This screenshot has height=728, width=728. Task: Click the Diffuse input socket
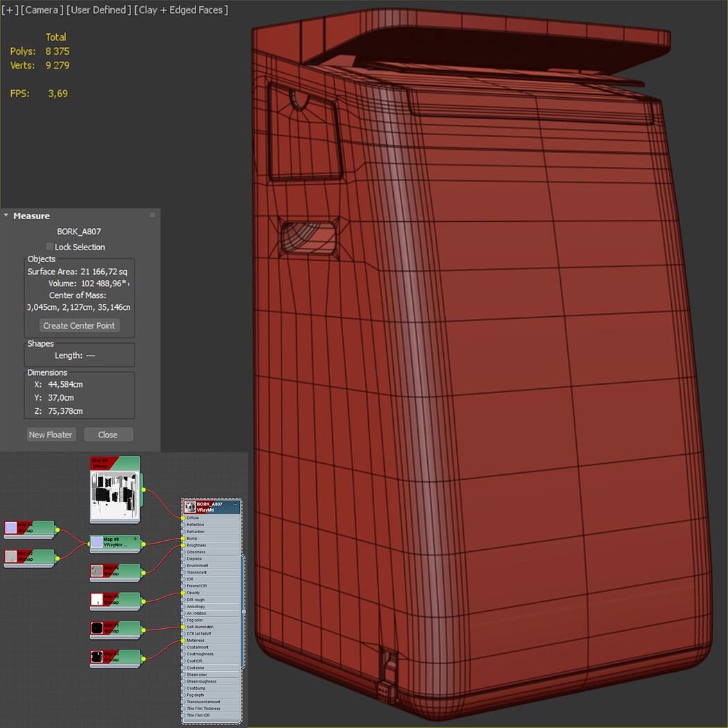pos(183,518)
